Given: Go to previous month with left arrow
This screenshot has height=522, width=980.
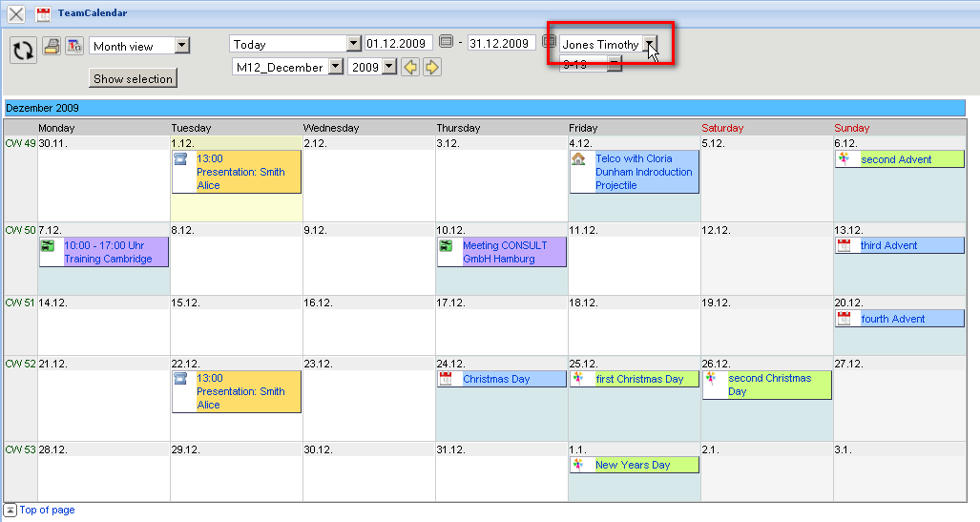Looking at the screenshot, I should click(410, 67).
